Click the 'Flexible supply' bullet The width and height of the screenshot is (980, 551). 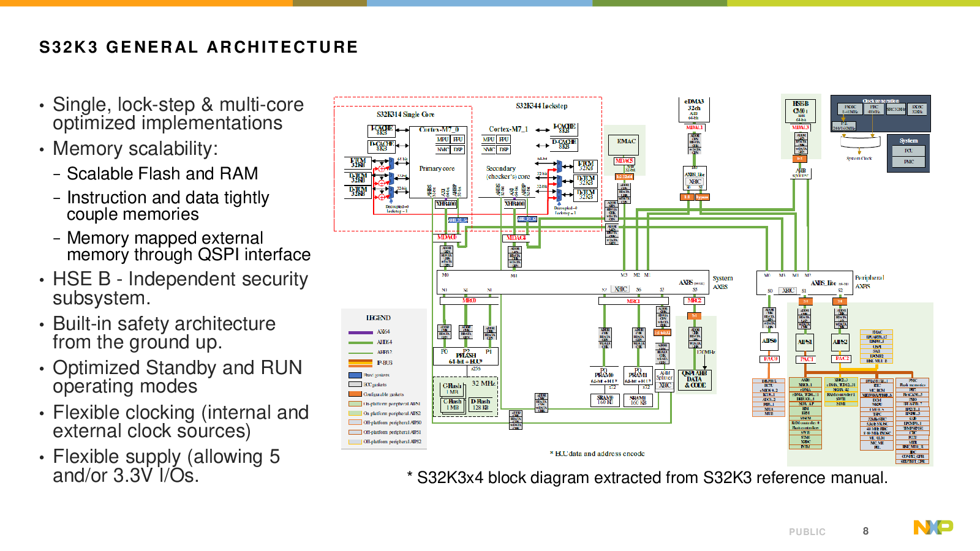[166, 466]
